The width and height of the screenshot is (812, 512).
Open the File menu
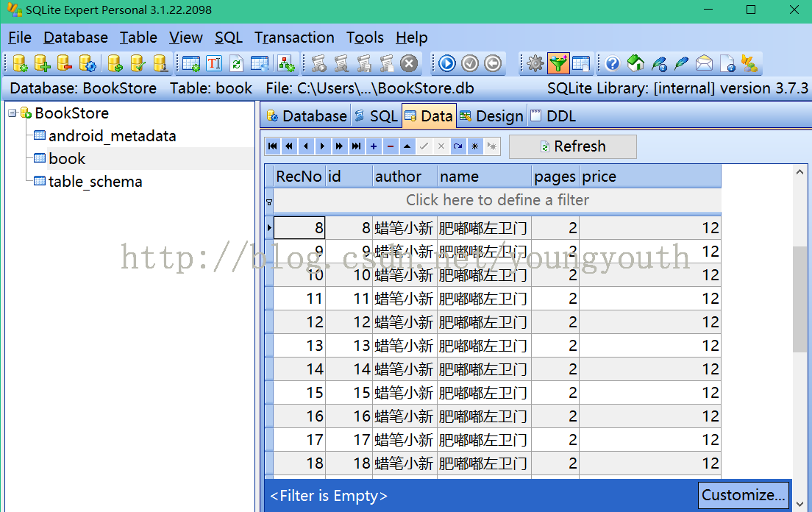coord(20,38)
